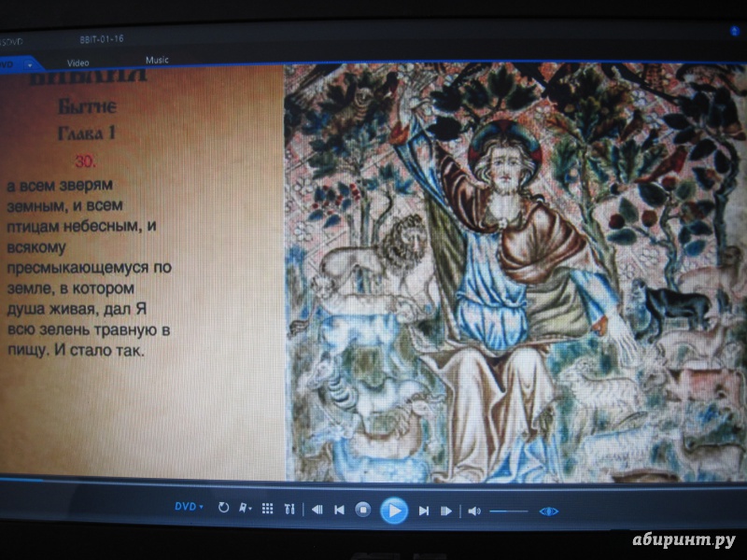Mute the audio with the speaker icon
Viewport: 747px width, 560px height.
tap(473, 511)
